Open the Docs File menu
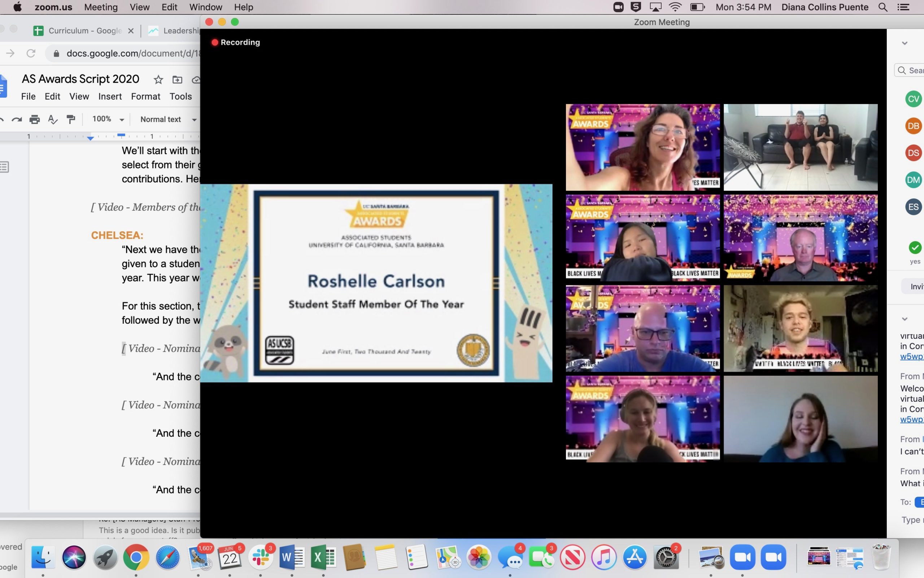The width and height of the screenshot is (924, 578). pyautogui.click(x=28, y=96)
